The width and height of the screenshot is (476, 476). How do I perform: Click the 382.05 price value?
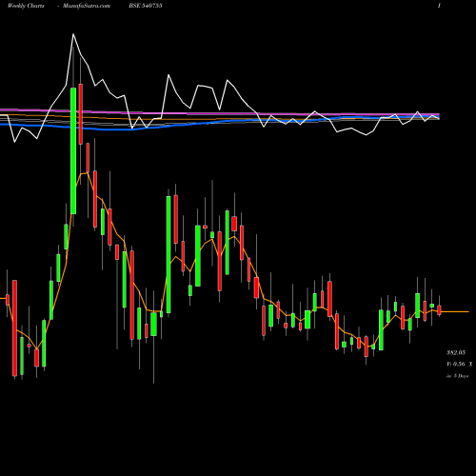click(x=456, y=352)
